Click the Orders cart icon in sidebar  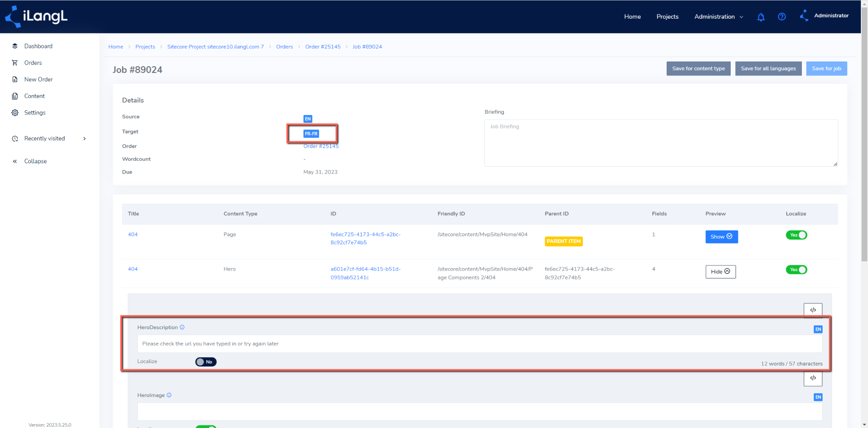15,63
